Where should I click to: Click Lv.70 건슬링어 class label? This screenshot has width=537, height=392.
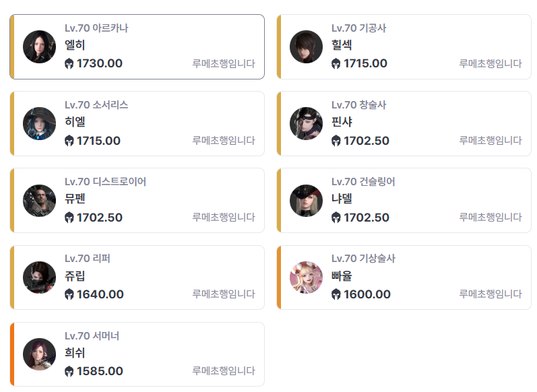(x=363, y=181)
